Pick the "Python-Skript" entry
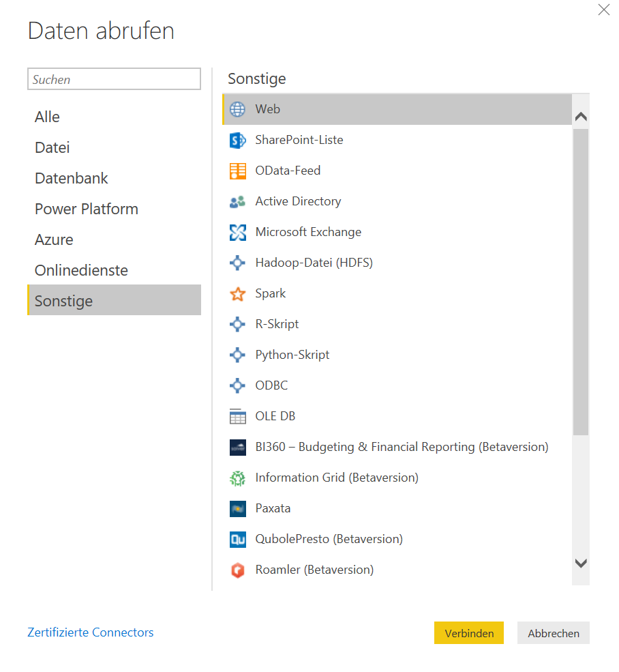The image size is (619, 672). click(292, 355)
